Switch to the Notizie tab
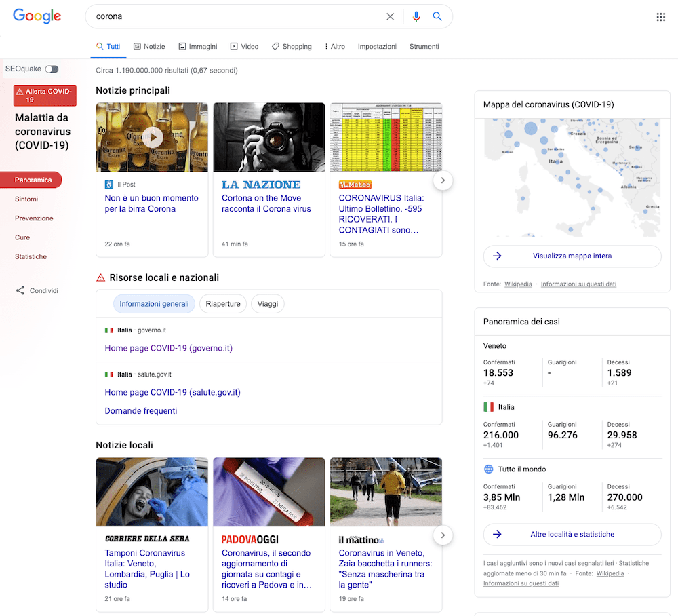Viewport: 678px width, 616px height. [149, 47]
